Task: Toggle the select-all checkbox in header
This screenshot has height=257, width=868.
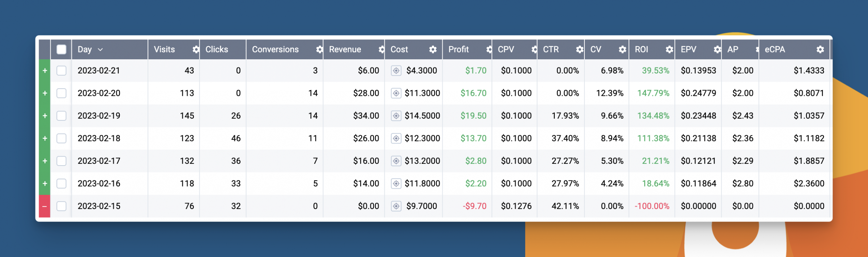Action: [61, 50]
